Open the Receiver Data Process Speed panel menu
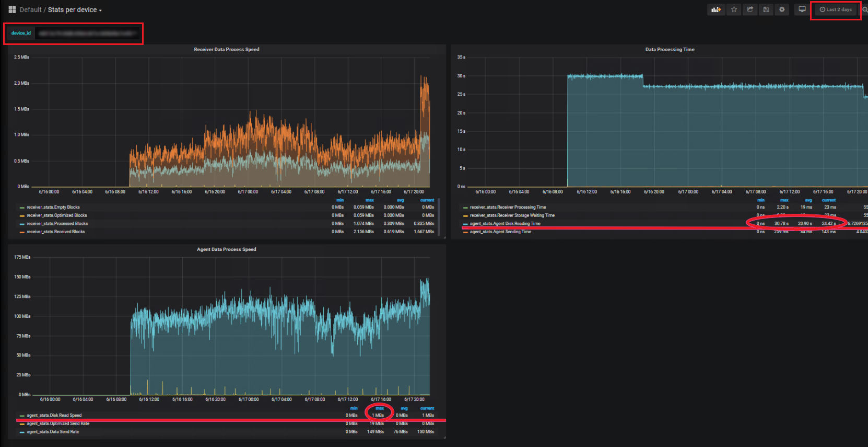Image resolution: width=868 pixels, height=447 pixels. [226, 50]
